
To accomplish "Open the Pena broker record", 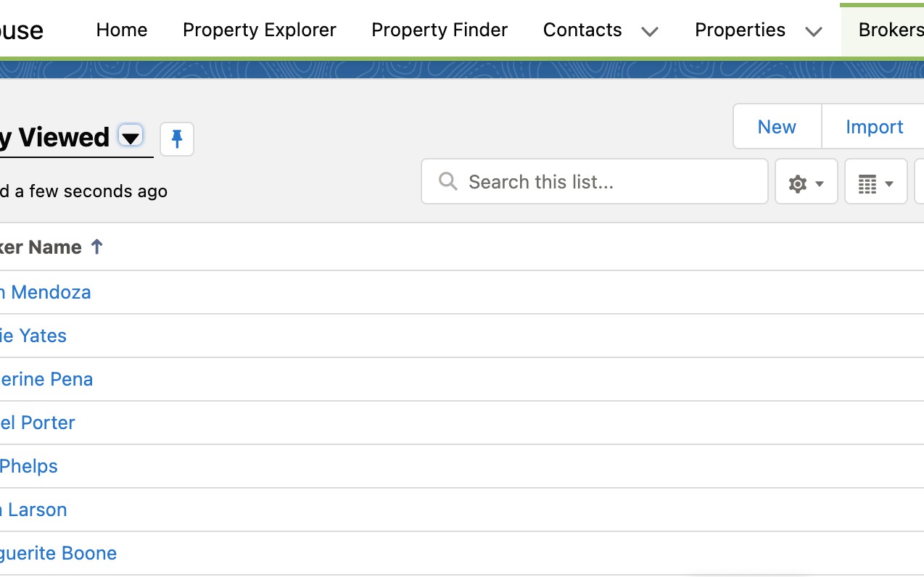I will coord(47,379).
